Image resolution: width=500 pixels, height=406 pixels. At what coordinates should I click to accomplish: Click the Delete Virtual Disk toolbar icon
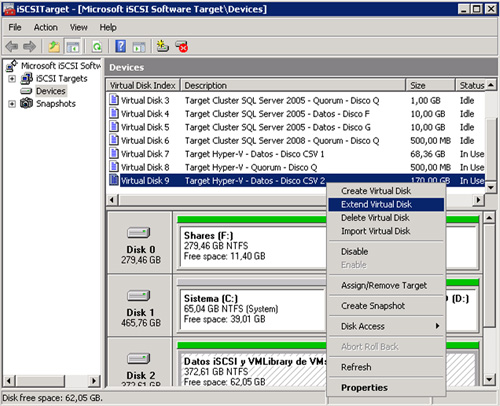tap(182, 46)
